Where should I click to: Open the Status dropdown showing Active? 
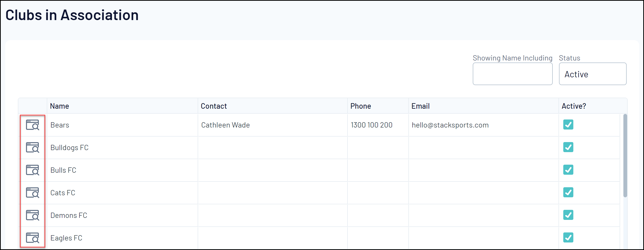[592, 74]
